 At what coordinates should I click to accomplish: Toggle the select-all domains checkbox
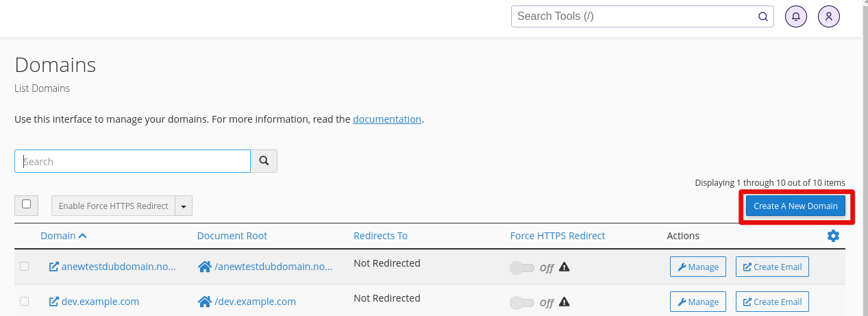pyautogui.click(x=27, y=204)
